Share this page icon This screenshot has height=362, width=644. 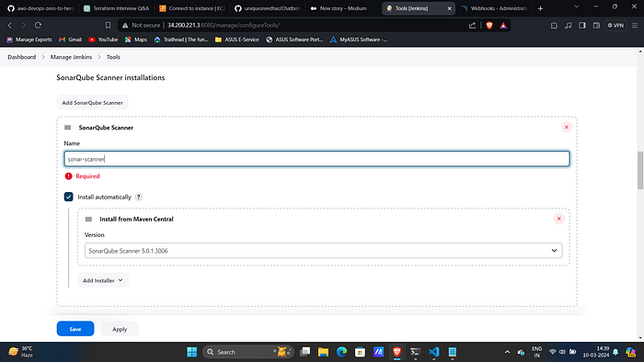(x=472, y=26)
